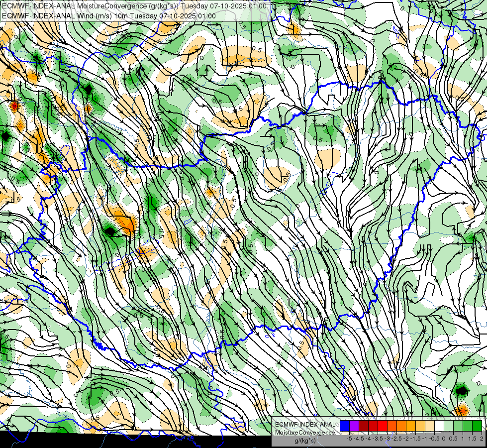Click the darkest red swatch between -4.5 and -4
The image size is (487, 448).
click(x=364, y=426)
